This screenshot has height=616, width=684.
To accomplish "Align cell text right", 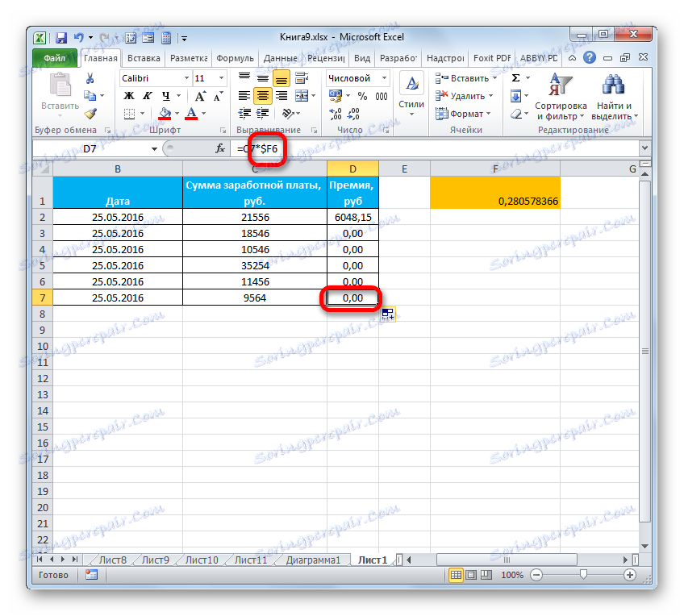I will (x=282, y=95).
